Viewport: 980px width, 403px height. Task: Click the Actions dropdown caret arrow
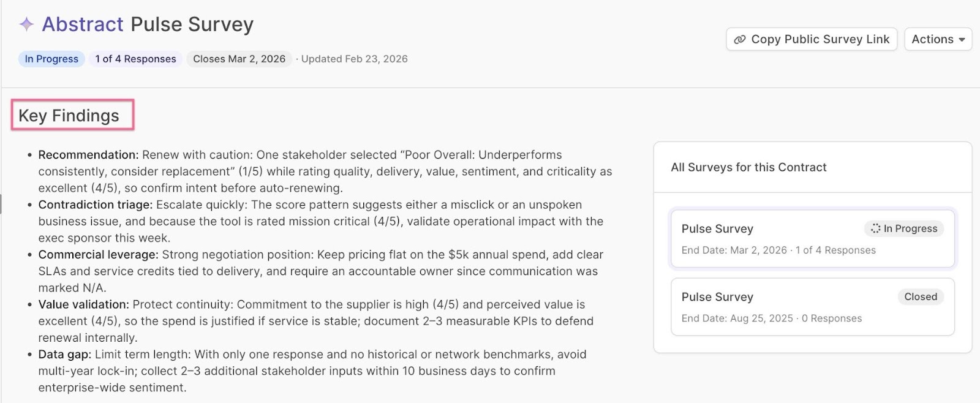click(x=962, y=40)
